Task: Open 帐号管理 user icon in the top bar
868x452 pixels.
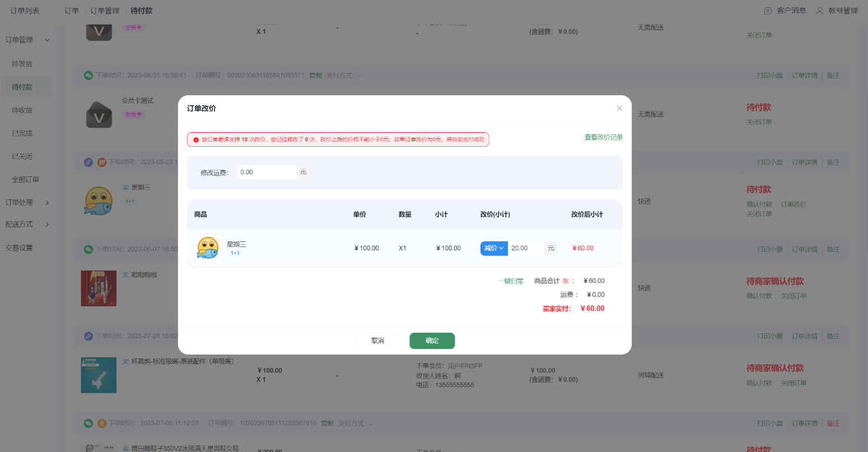Action: [x=819, y=11]
